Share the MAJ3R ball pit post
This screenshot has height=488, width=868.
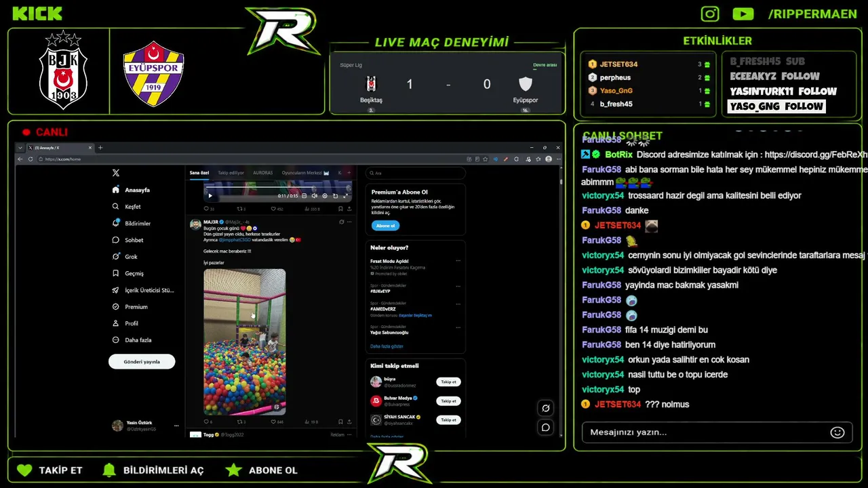[x=349, y=422]
